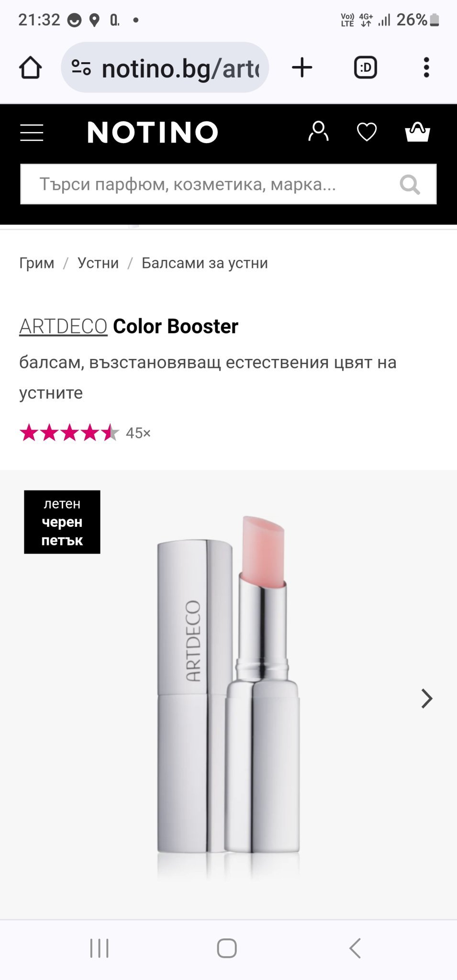View the 45 star-rating reviews
The height and width of the screenshot is (980, 457).
(85, 433)
